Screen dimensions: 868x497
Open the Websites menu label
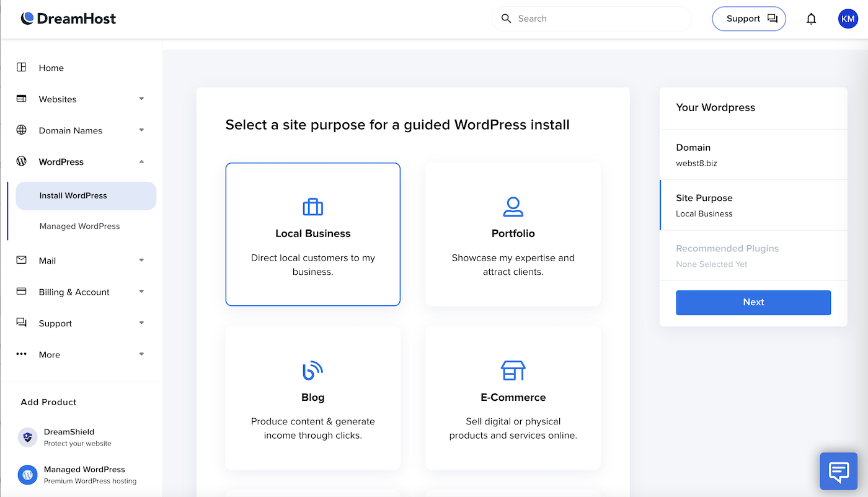click(58, 99)
